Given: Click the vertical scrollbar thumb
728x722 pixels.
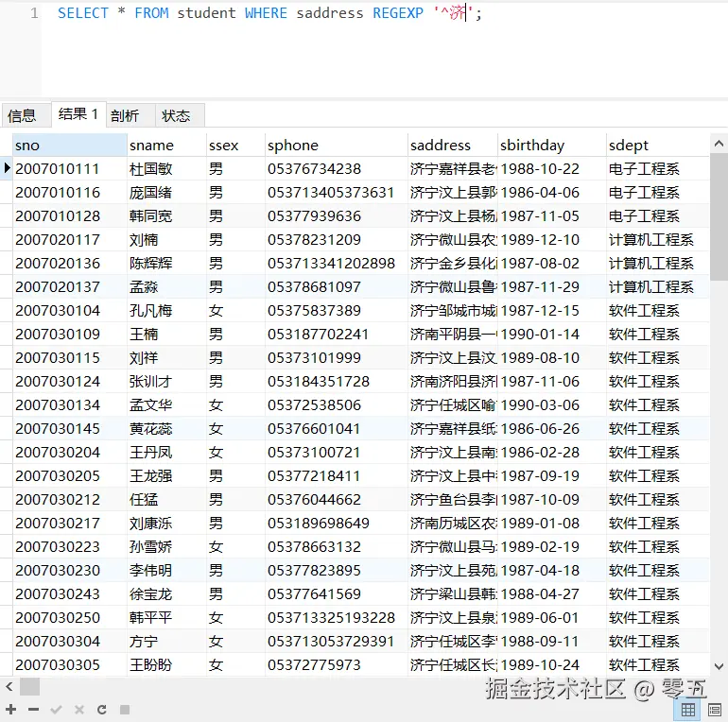Looking at the screenshot, I should (x=719, y=216).
